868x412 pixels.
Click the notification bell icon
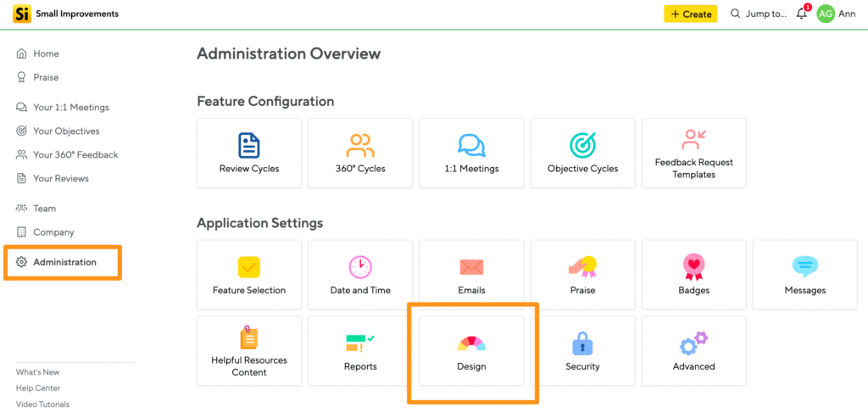tap(802, 14)
